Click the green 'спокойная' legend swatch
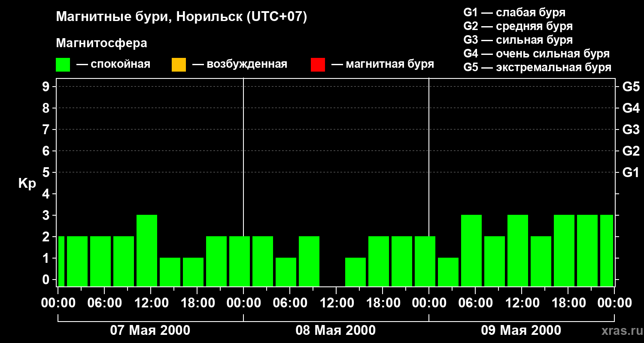The width and height of the screenshot is (644, 343). click(x=63, y=64)
